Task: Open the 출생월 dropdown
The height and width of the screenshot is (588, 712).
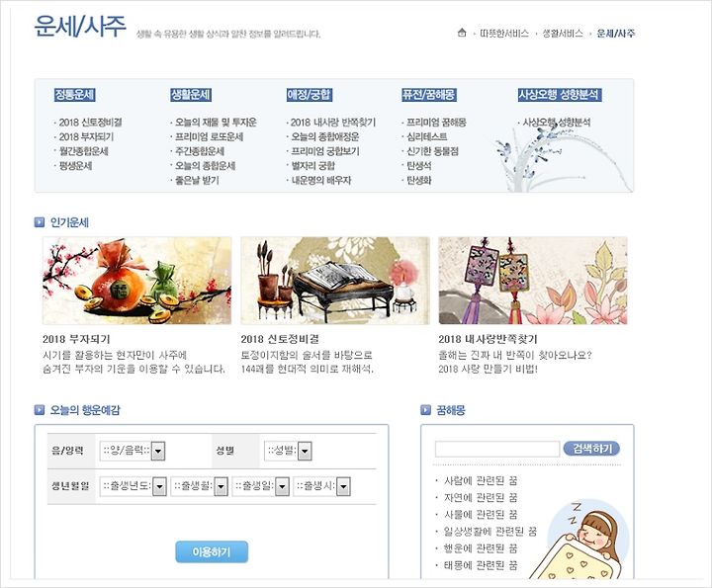Action: [x=200, y=486]
